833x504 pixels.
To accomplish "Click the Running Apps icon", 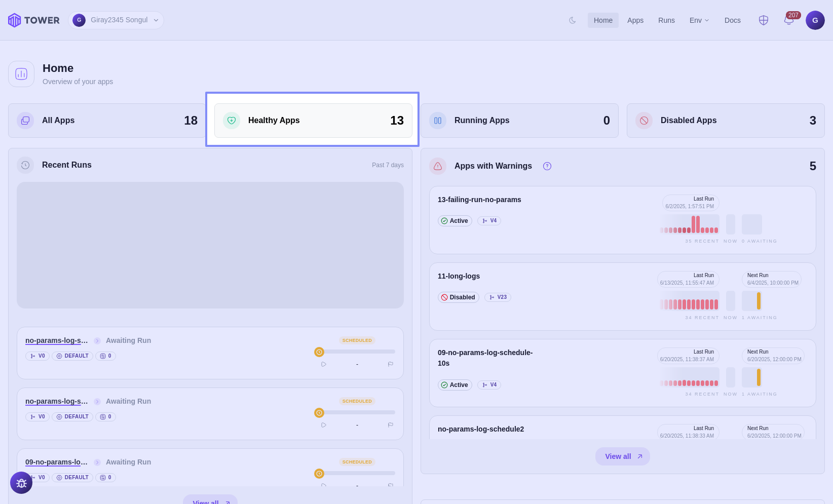I will 438,121.
